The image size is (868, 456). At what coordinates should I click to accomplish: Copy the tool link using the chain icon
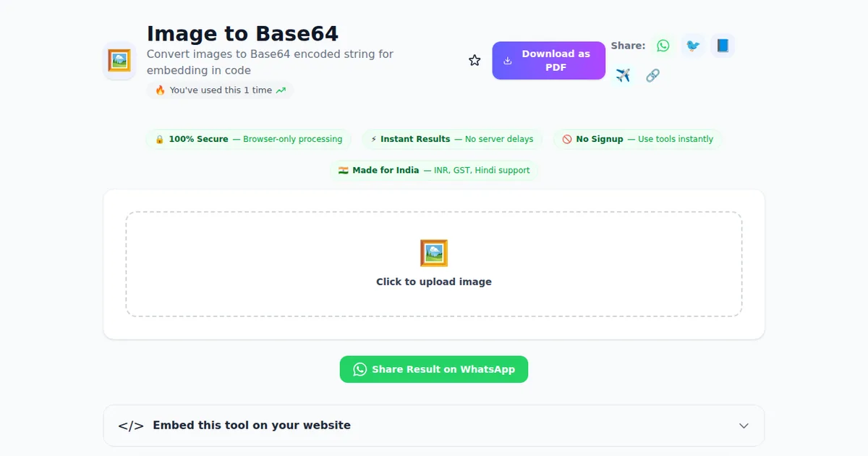pos(652,75)
